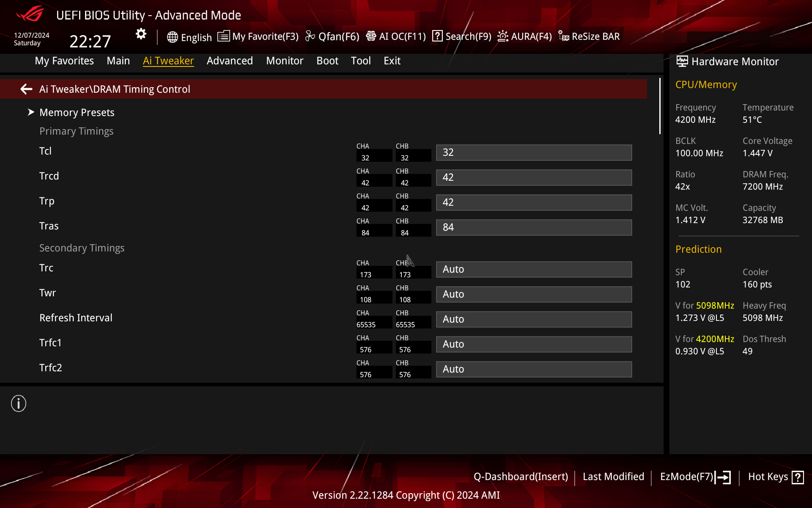Click the Hot Keys question mark icon
This screenshot has height=508, width=812.
pos(798,478)
